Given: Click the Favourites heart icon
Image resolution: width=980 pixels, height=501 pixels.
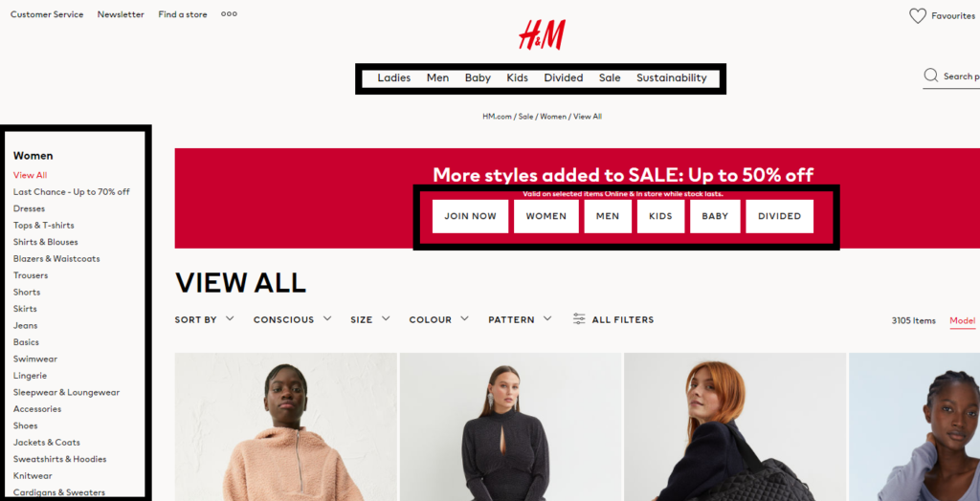Looking at the screenshot, I should coord(918,15).
